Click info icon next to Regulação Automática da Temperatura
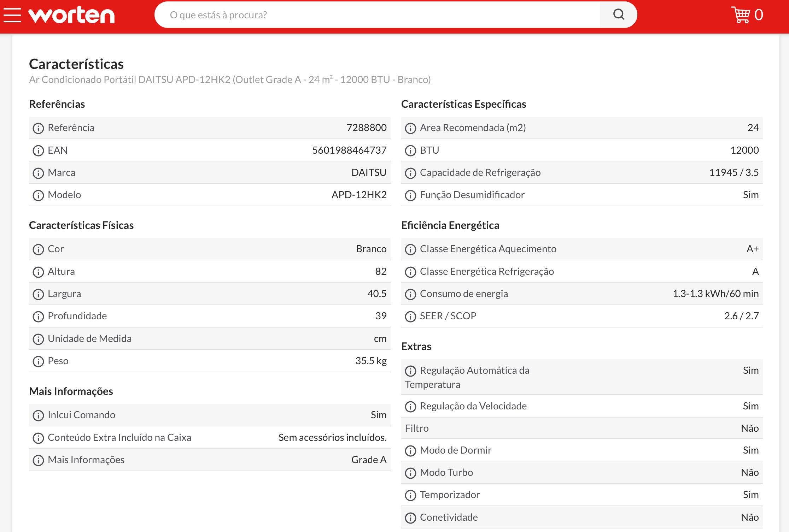The width and height of the screenshot is (789, 532). click(x=410, y=371)
